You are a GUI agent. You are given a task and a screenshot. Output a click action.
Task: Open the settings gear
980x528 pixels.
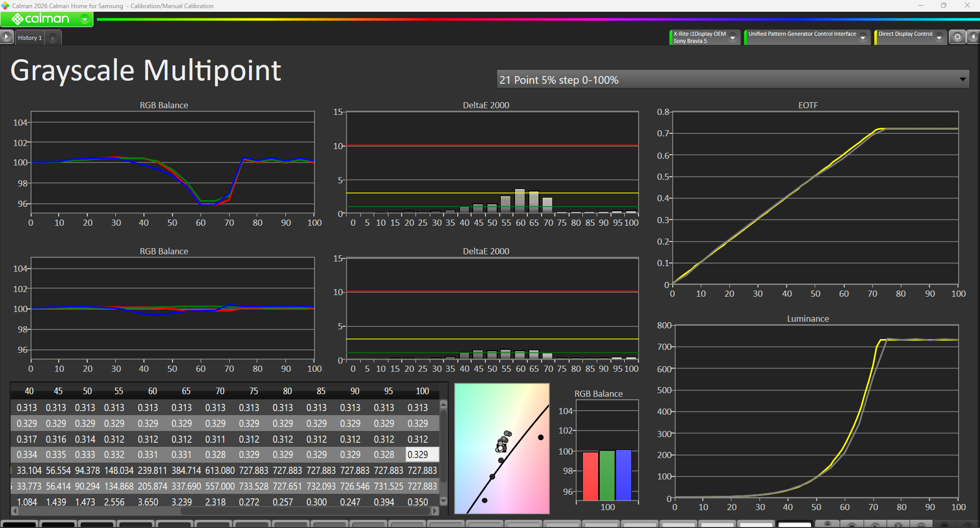pos(957,37)
